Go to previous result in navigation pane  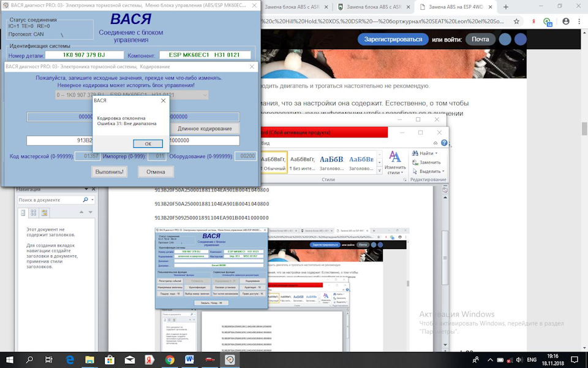pos(81,213)
